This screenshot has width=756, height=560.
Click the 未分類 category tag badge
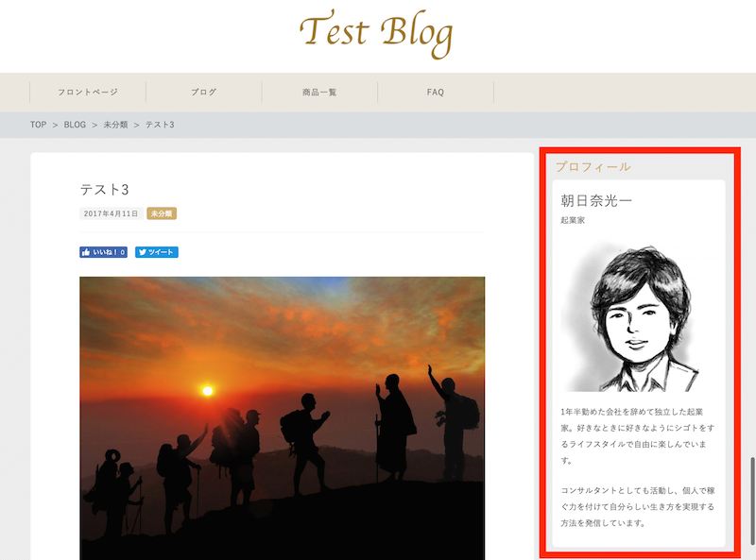(x=162, y=213)
